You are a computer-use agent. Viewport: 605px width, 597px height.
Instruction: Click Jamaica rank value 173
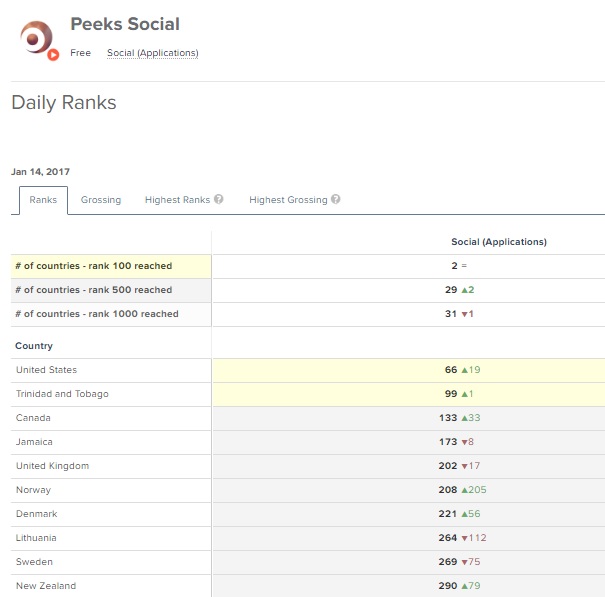[448, 441]
